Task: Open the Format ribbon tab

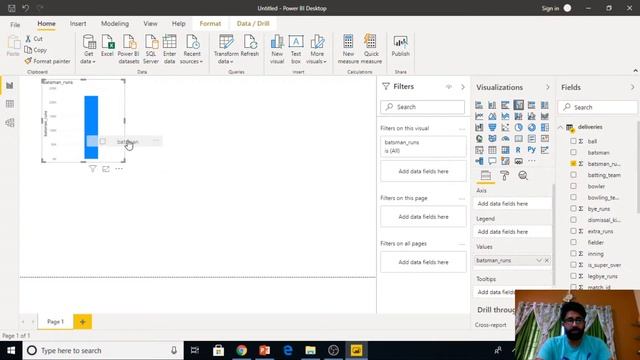Action: (210, 24)
